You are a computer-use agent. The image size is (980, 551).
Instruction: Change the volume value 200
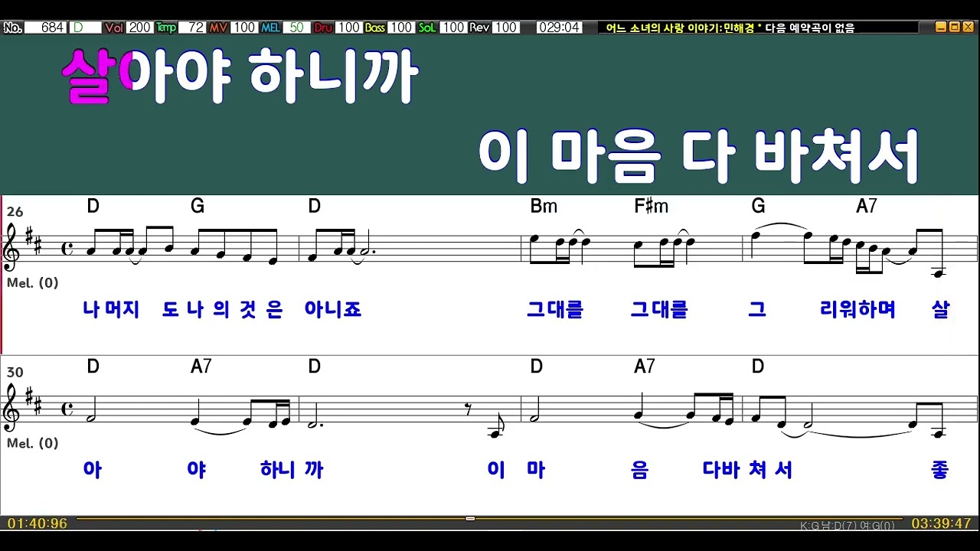coord(139,28)
